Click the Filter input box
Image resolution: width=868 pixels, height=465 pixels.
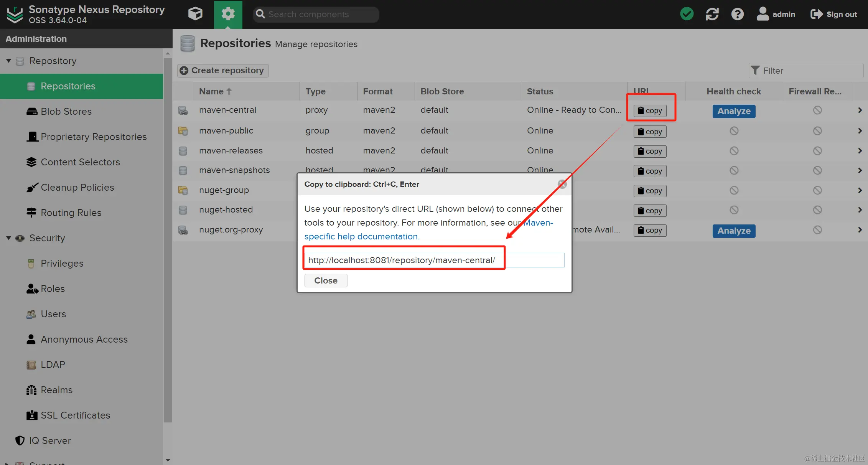tap(809, 71)
